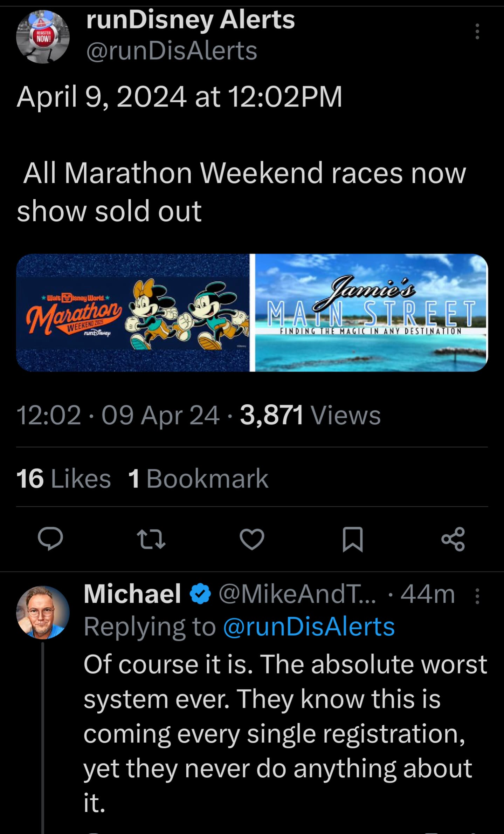Bookmark the runDisney Alerts tweet

352,539
